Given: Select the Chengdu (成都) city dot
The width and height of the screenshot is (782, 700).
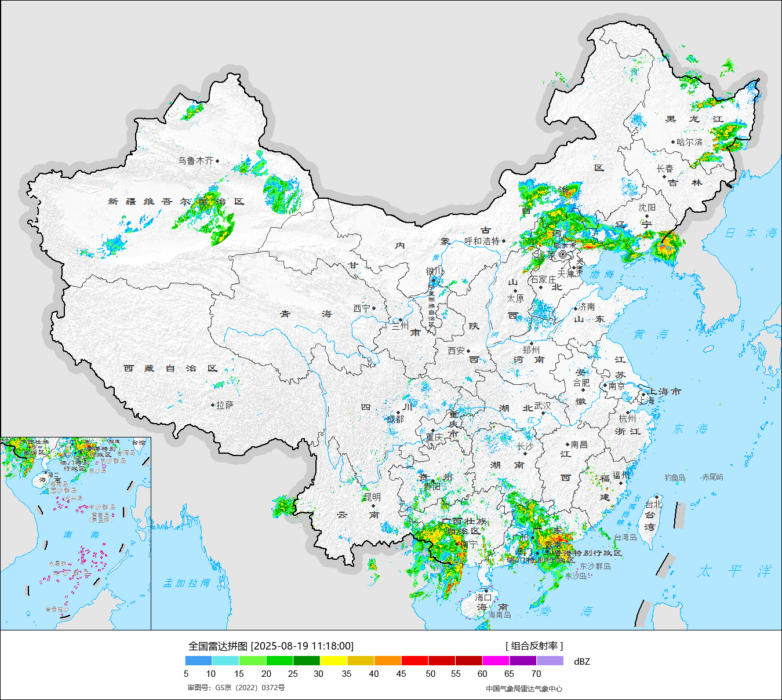Looking at the screenshot, I should [398, 413].
